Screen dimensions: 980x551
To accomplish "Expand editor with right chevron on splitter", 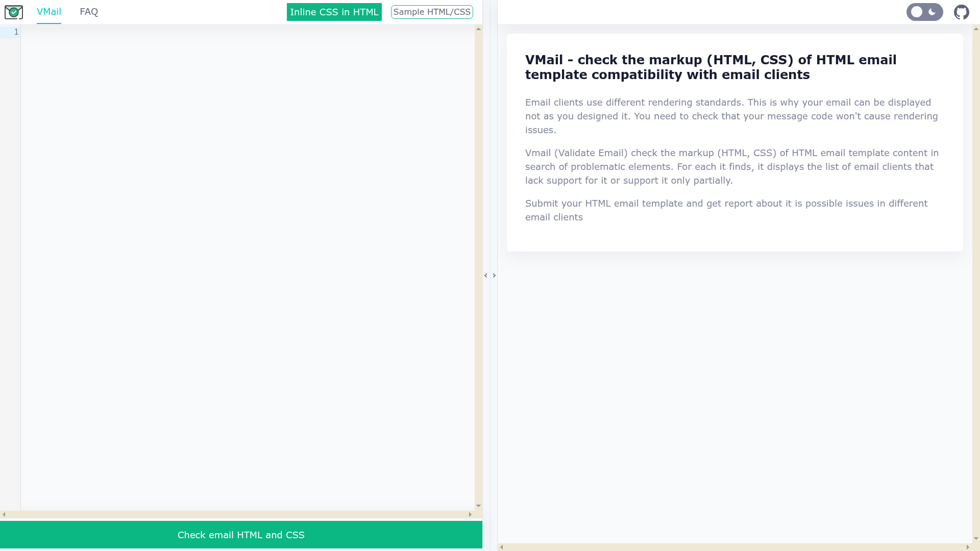I will point(494,275).
